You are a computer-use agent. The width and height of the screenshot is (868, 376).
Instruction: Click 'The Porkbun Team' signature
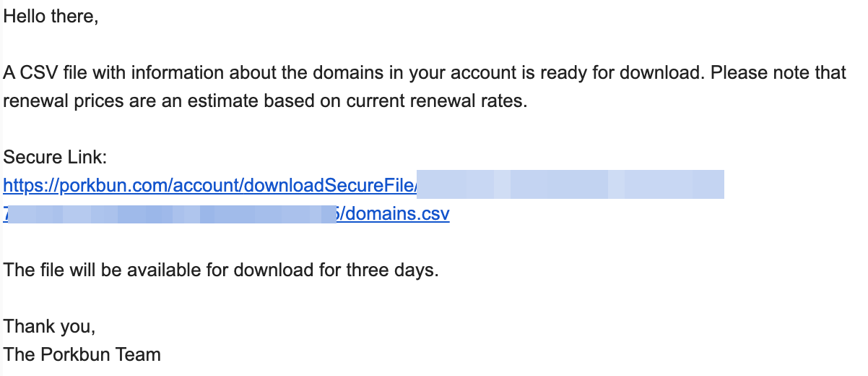(82, 355)
